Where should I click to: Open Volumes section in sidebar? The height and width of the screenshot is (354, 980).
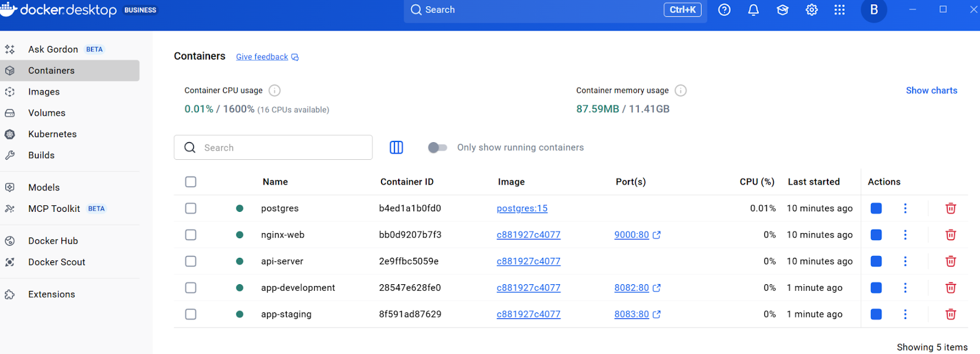point(47,113)
